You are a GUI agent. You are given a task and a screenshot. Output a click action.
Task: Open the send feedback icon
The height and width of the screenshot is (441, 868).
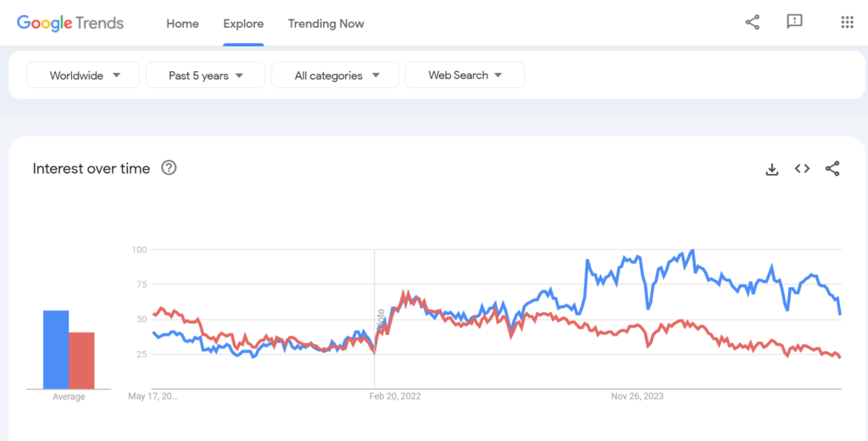(794, 21)
